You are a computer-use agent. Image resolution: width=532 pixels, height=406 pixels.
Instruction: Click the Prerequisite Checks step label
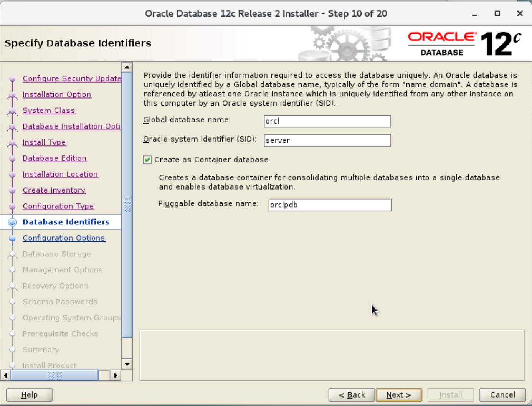click(60, 334)
